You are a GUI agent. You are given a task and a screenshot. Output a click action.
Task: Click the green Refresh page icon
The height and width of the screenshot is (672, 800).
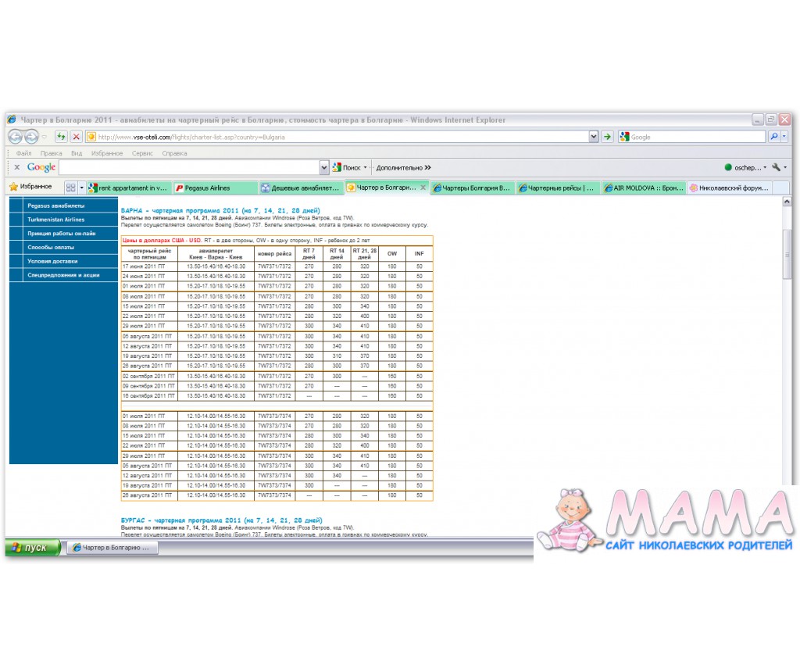click(61, 137)
